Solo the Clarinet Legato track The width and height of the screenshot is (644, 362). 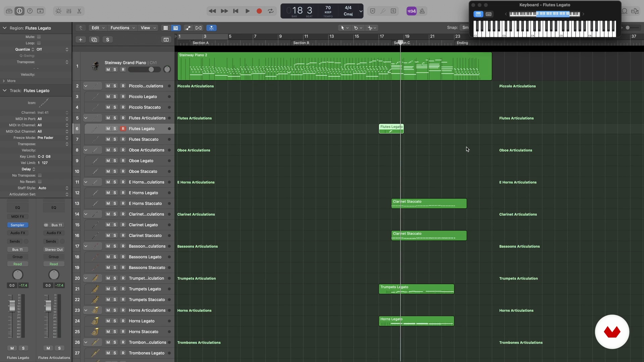click(x=115, y=225)
